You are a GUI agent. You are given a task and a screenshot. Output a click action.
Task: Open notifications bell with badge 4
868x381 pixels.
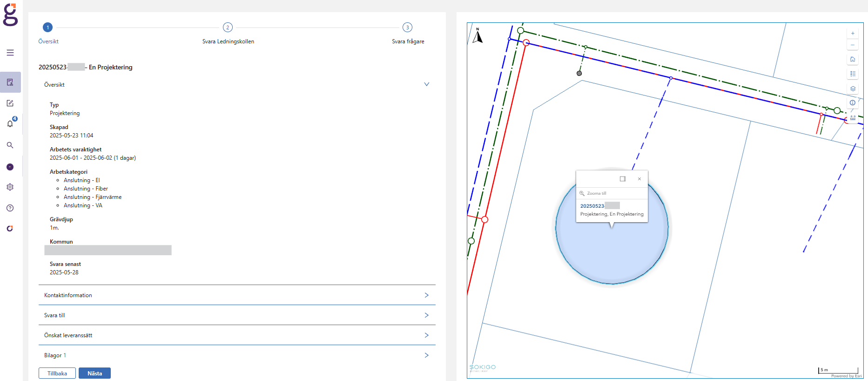point(10,123)
